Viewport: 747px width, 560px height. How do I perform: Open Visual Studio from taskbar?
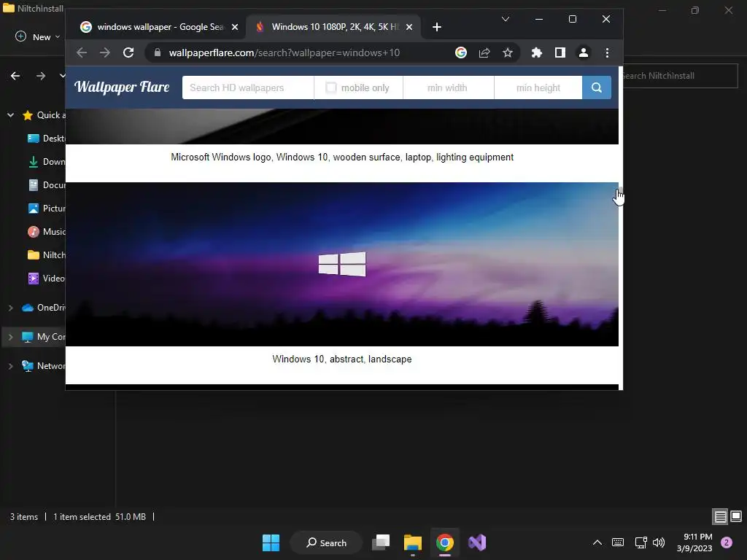coord(477,542)
